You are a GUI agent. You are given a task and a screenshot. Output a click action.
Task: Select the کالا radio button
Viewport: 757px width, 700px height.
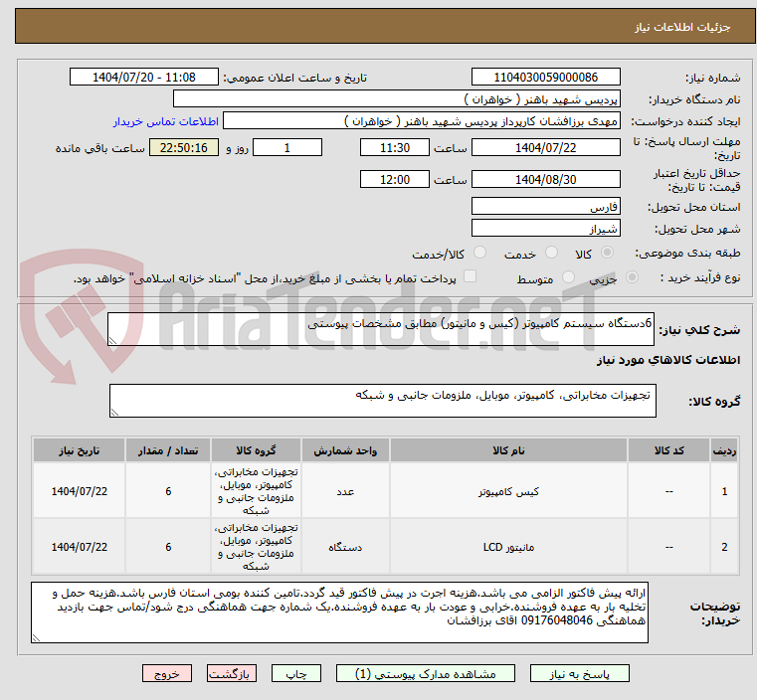(x=607, y=253)
